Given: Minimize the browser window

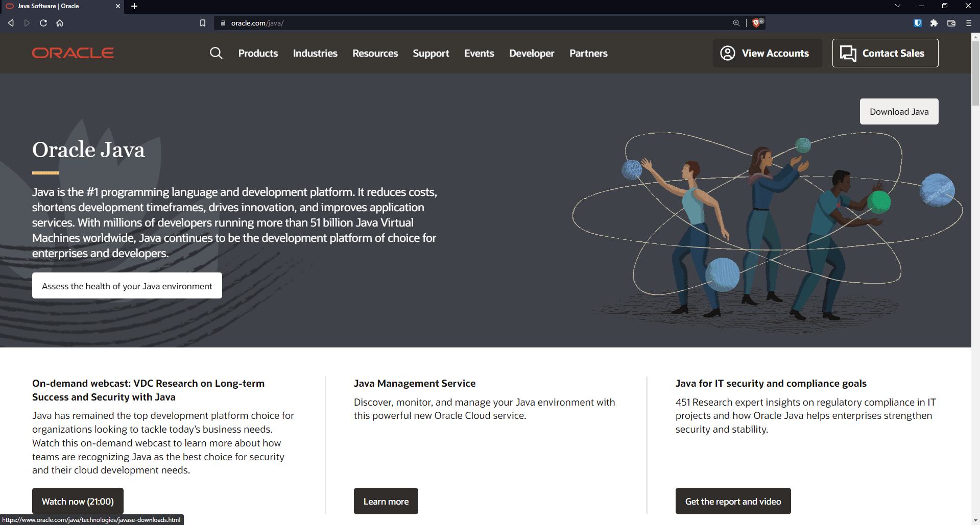Looking at the screenshot, I should point(921,6).
